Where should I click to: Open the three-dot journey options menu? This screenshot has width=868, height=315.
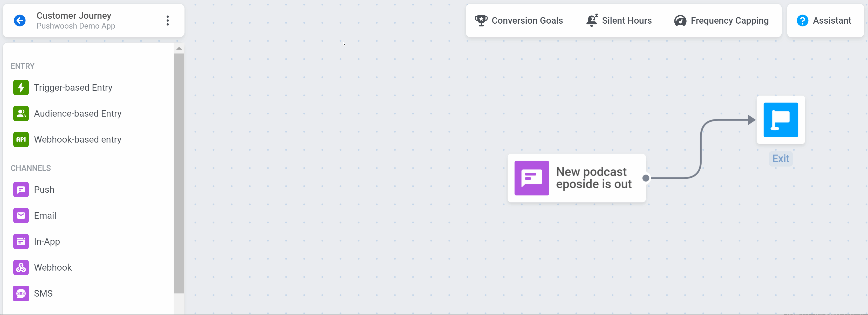[167, 21]
